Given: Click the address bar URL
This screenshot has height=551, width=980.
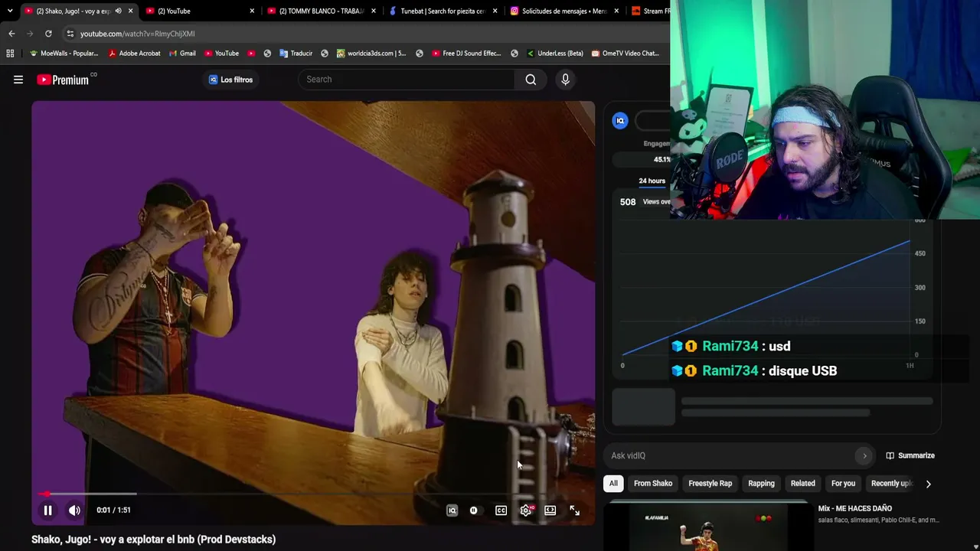Looking at the screenshot, I should (138, 34).
